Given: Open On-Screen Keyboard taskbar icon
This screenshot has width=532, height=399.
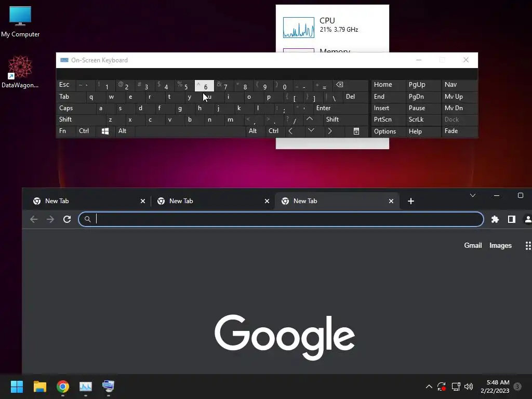Looking at the screenshot, I should pos(109,387).
